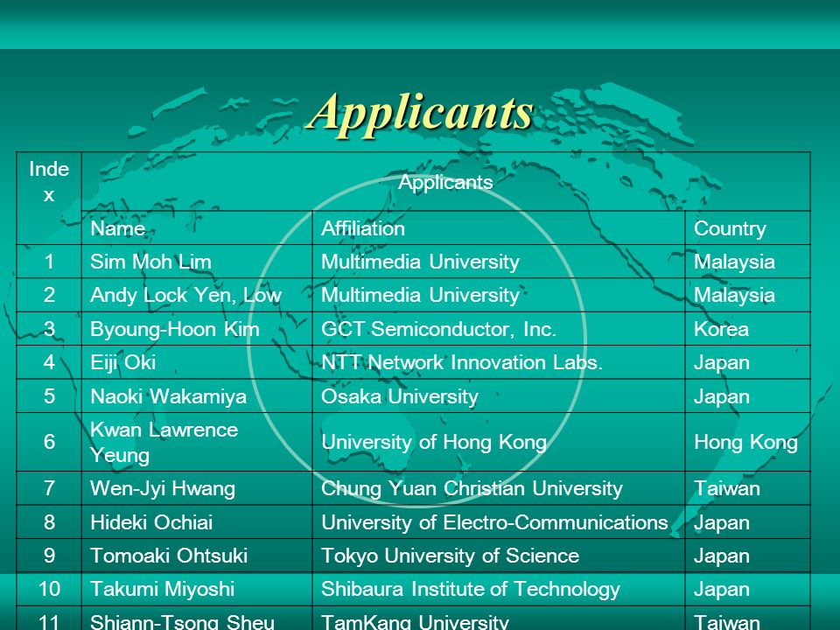Viewport: 840px width, 630px height.
Task: Click index number 10 cell
Action: pyautogui.click(x=49, y=589)
